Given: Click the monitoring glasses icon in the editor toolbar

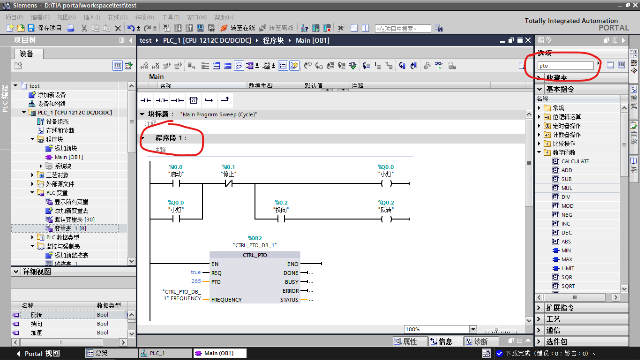Looking at the screenshot, I should pos(439,66).
